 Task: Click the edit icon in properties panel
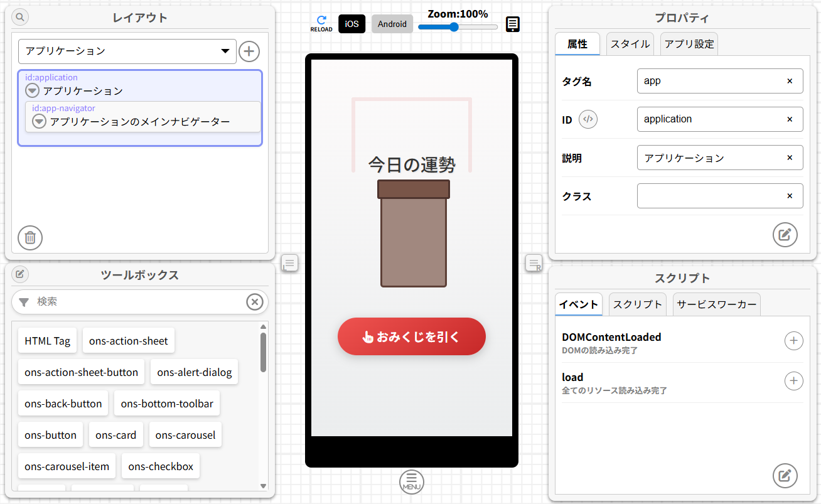785,235
